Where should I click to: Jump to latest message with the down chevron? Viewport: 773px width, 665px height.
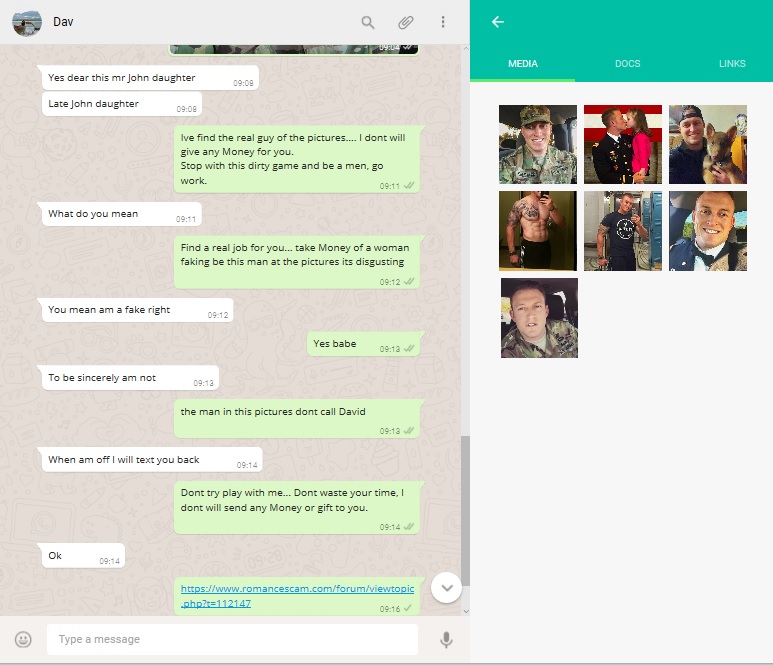tap(447, 588)
